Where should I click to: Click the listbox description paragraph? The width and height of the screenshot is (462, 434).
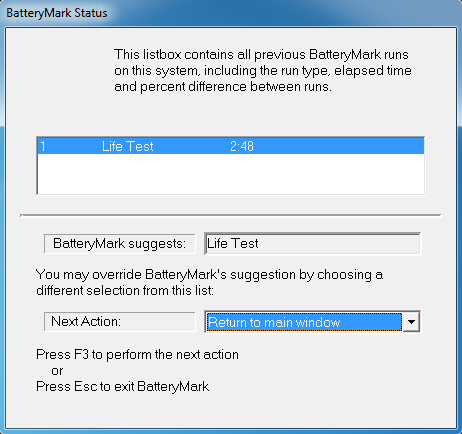263,70
